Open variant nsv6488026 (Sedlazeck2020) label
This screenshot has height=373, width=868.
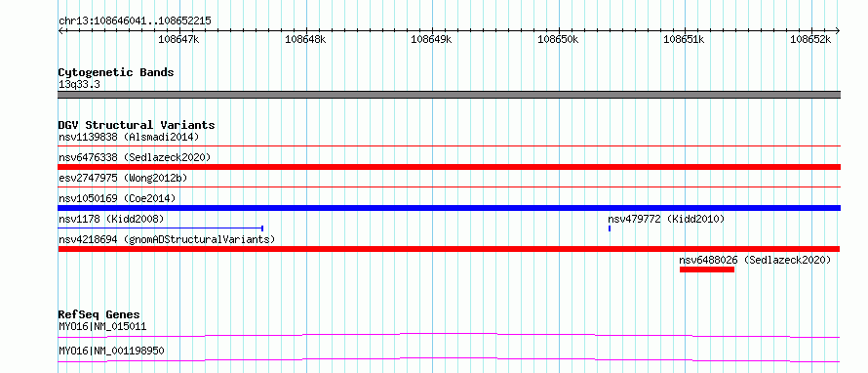click(x=755, y=260)
